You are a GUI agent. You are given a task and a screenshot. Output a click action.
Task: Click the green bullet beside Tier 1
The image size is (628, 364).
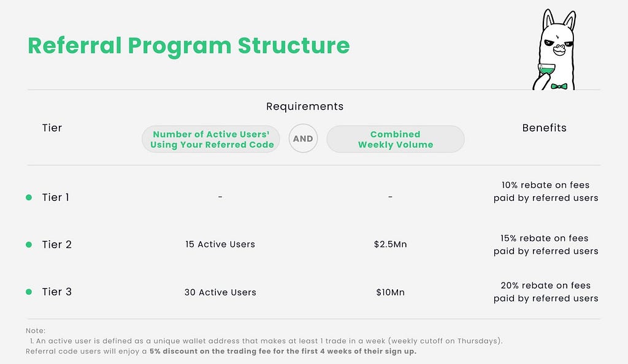point(29,197)
